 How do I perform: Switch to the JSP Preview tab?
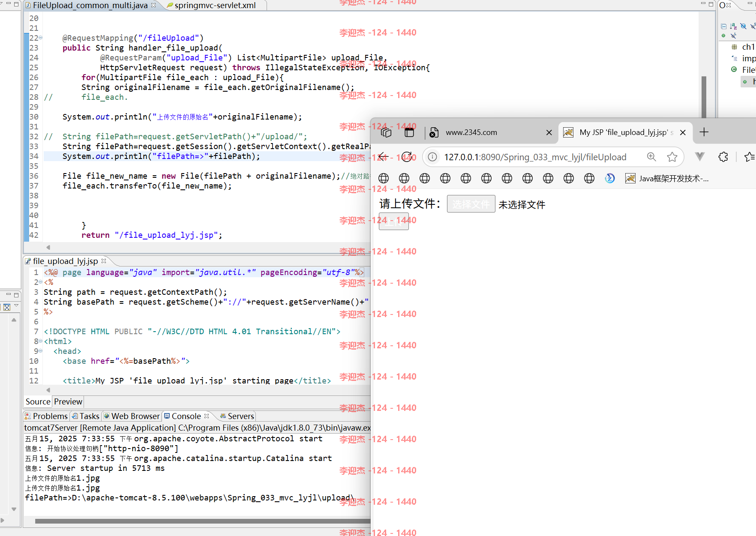click(68, 401)
